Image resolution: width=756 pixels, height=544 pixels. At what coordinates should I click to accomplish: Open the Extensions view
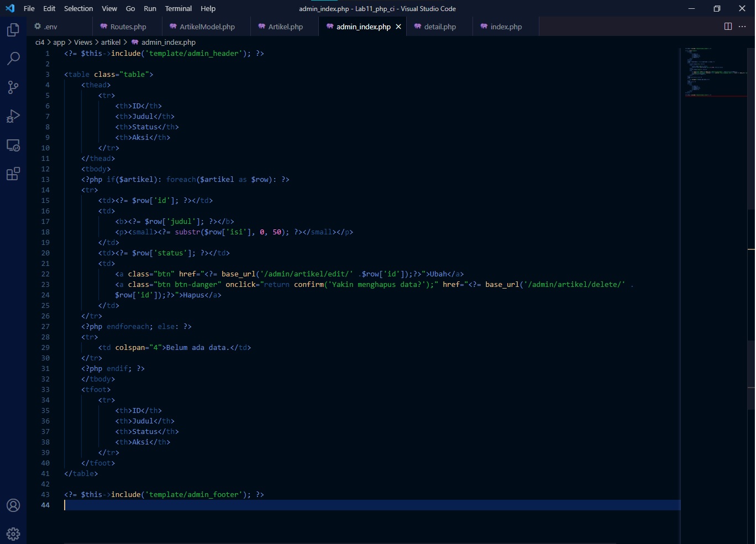point(13,174)
